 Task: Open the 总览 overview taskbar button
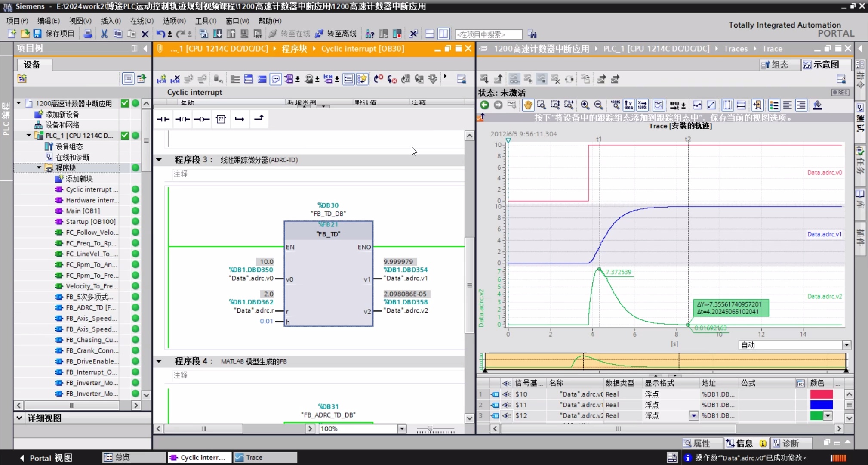point(134,457)
